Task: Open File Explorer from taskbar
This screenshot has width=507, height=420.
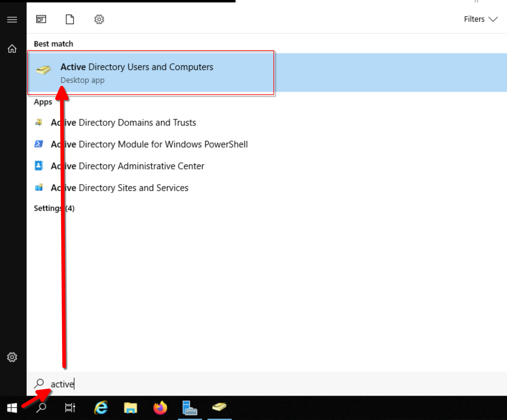Action: pyautogui.click(x=130, y=408)
